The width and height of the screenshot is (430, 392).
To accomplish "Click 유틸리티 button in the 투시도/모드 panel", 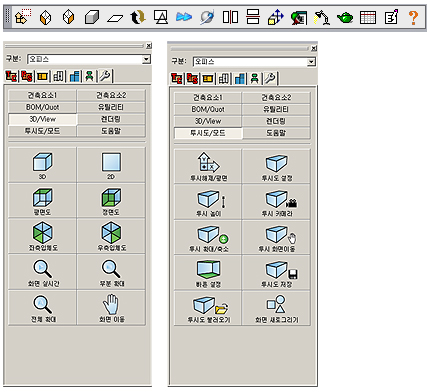I will point(276,109).
